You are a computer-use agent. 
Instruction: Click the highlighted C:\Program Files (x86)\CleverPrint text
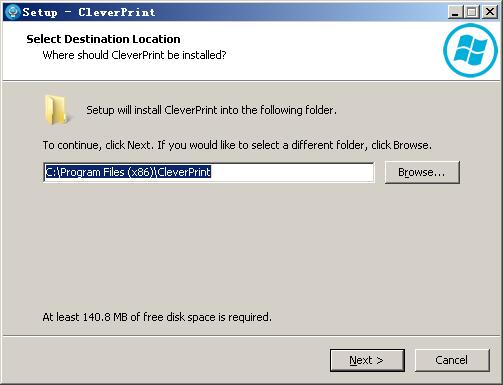(128, 172)
